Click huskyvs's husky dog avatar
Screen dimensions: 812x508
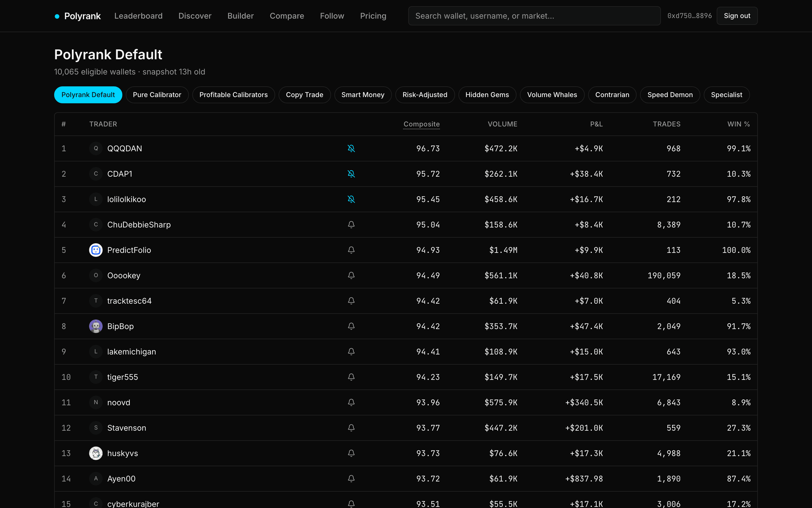point(96,453)
